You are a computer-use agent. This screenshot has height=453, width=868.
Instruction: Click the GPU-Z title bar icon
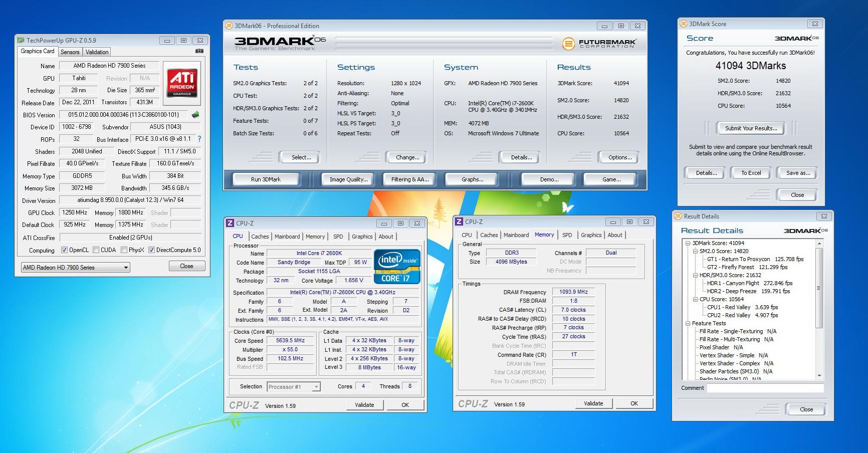(x=21, y=41)
